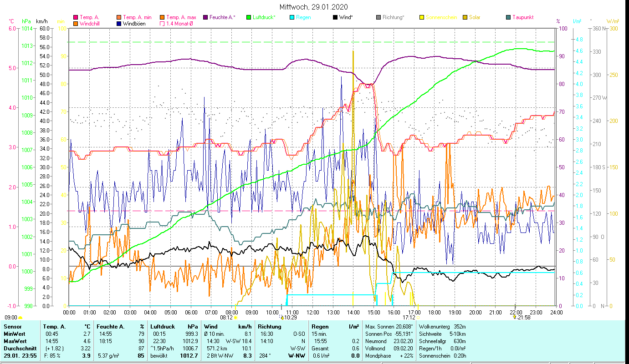This screenshot has height=364, width=629.
Task: Click the average pressure value 1006.7
Action: click(x=189, y=349)
